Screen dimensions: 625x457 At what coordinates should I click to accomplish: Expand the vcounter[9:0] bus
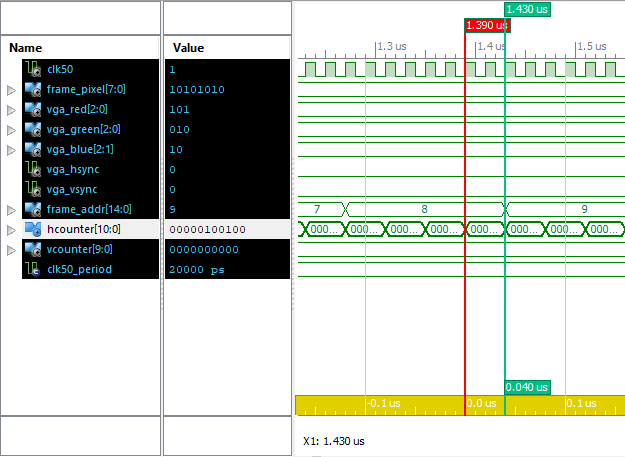pyautogui.click(x=12, y=250)
